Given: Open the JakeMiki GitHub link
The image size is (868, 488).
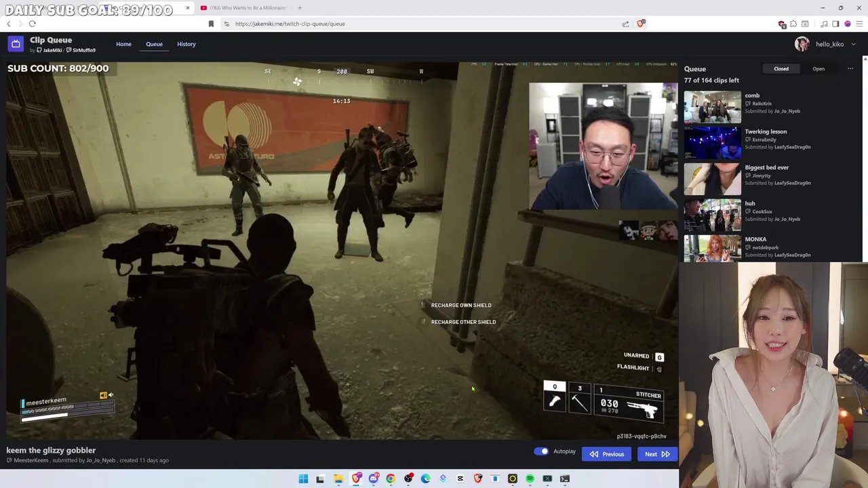Looking at the screenshot, I should pyautogui.click(x=50, y=50).
